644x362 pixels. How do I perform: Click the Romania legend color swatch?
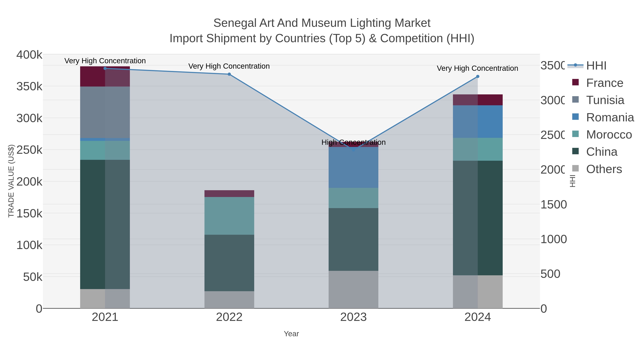pos(575,117)
